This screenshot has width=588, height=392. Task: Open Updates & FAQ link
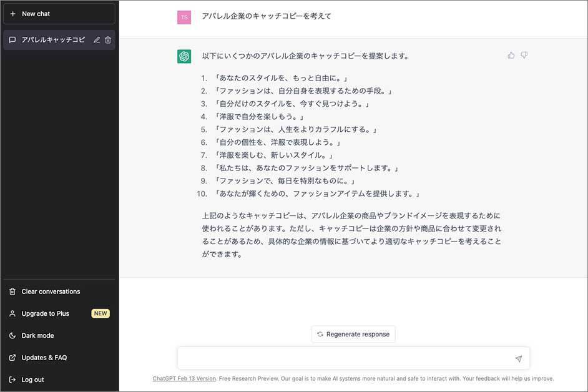pyautogui.click(x=44, y=358)
